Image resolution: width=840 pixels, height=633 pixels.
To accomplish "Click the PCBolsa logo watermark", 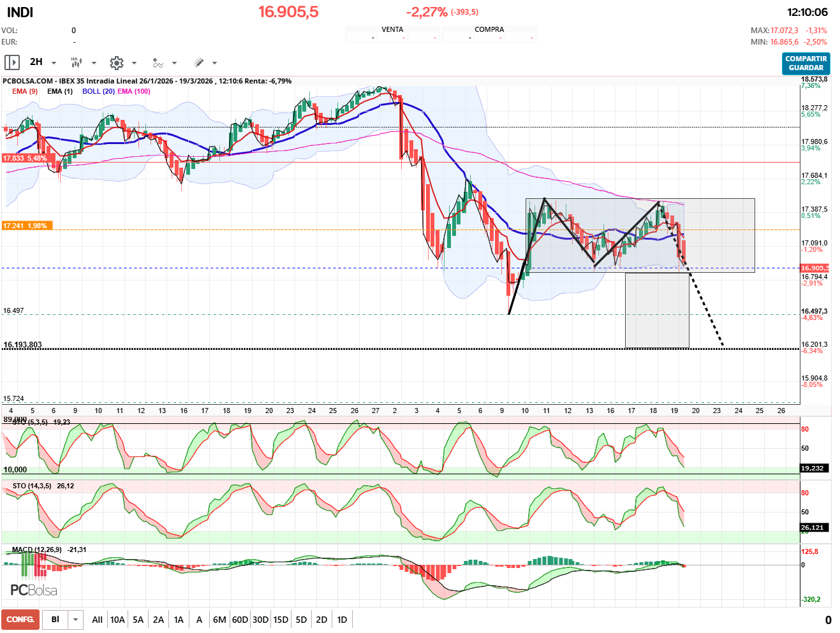I will coord(34,590).
